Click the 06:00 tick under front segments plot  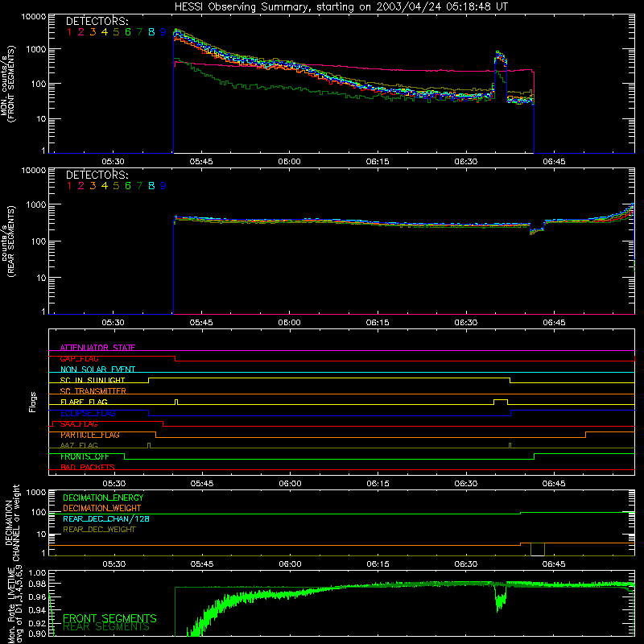click(289, 162)
